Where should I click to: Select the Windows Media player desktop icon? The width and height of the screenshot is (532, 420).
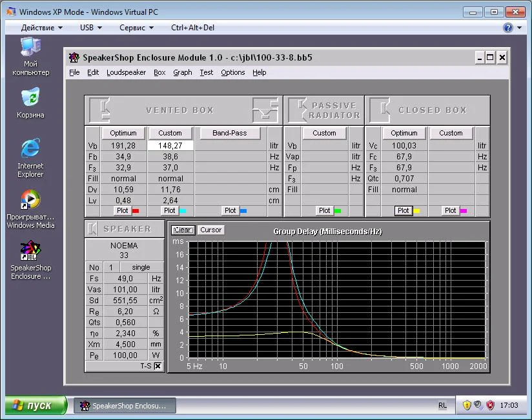[30, 200]
